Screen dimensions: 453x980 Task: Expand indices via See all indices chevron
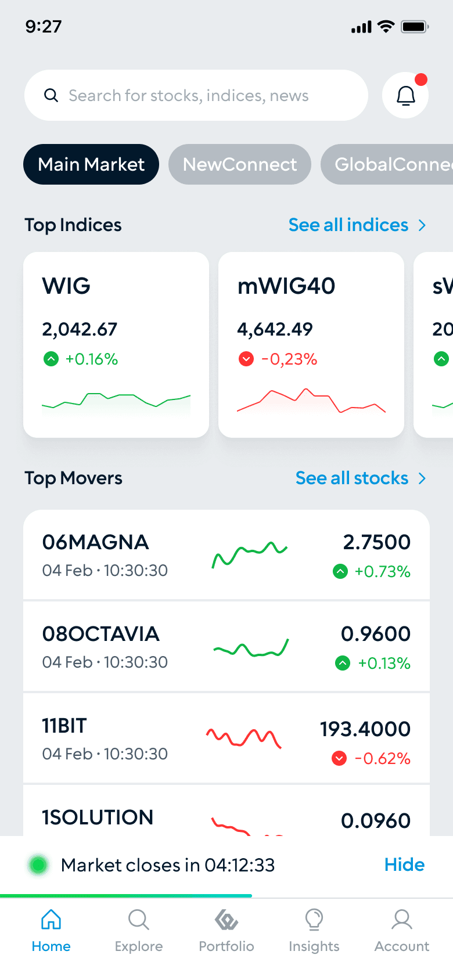422,225
